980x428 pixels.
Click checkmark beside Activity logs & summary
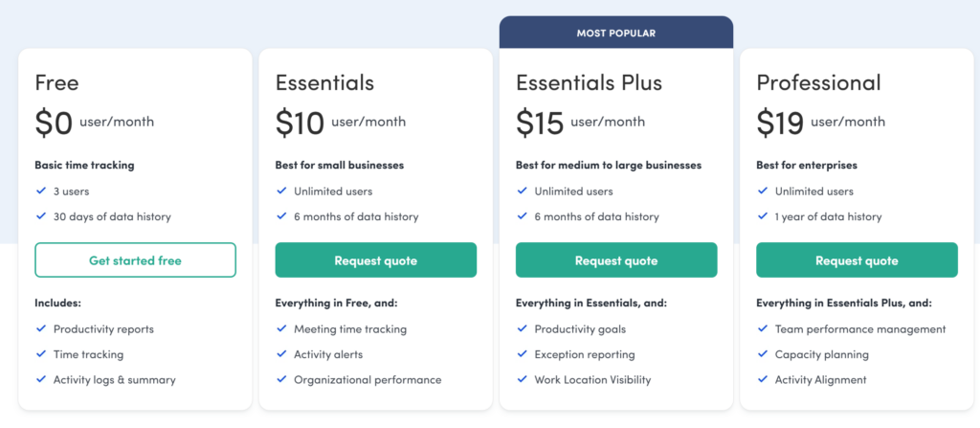[41, 380]
